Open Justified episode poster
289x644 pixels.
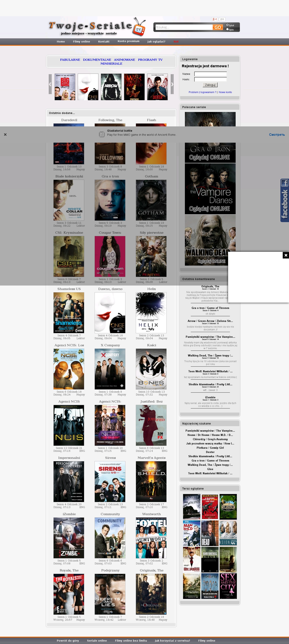pyautogui.click(x=151, y=425)
